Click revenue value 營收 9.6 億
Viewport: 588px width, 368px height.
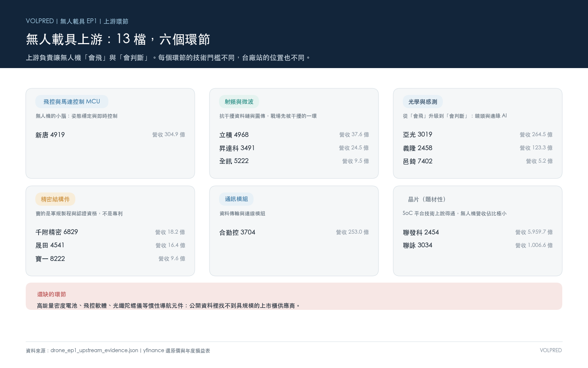click(172, 259)
